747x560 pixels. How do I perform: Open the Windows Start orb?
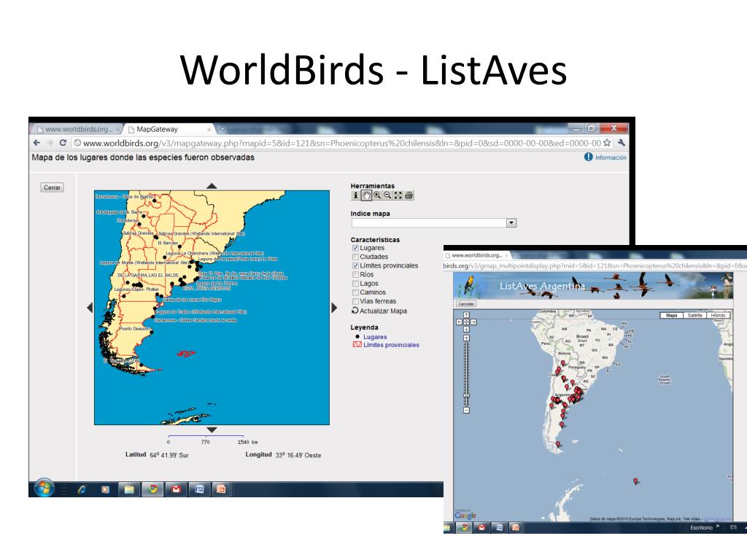tap(44, 488)
